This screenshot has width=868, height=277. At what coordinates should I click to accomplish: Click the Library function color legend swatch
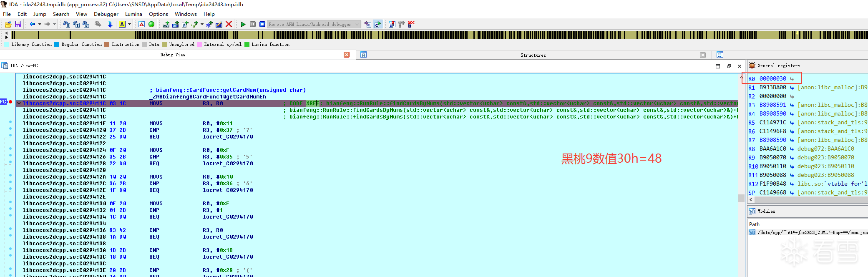(x=6, y=44)
